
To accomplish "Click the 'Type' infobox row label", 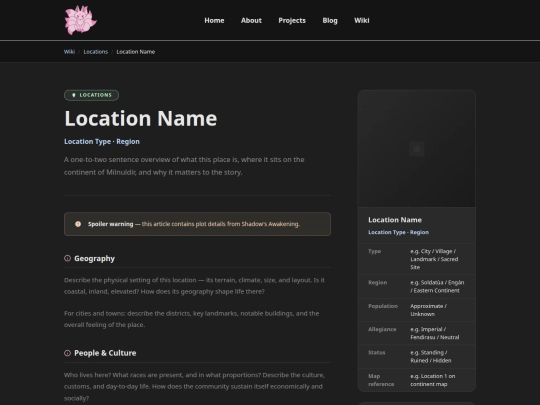I will pos(374,251).
